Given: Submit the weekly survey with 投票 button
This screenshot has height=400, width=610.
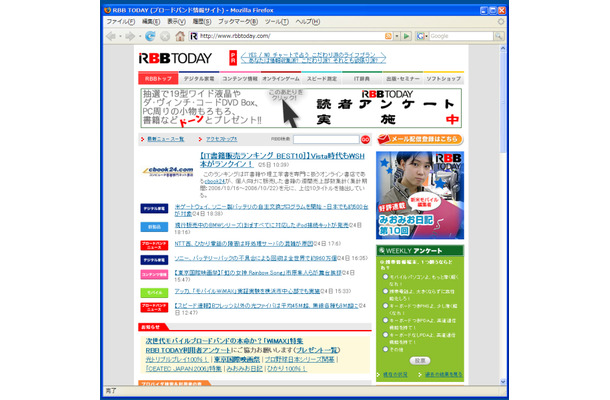Looking at the screenshot, I should [x=420, y=361].
